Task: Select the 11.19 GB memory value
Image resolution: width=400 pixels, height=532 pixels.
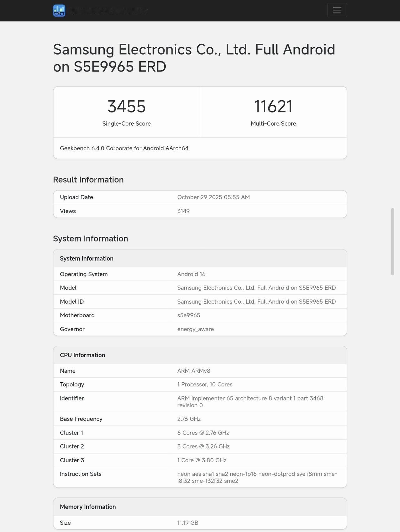Action: 188,523
